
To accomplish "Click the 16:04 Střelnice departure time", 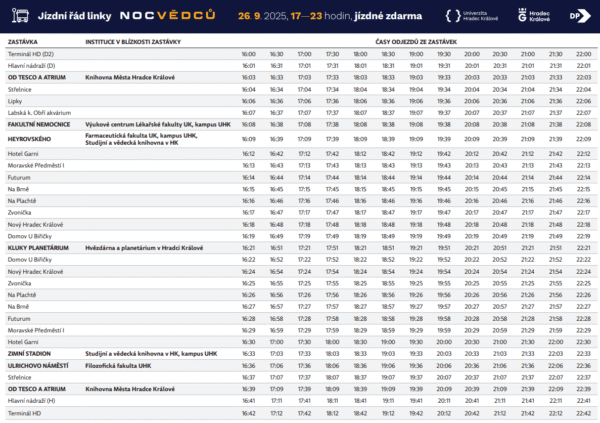I will (x=249, y=90).
